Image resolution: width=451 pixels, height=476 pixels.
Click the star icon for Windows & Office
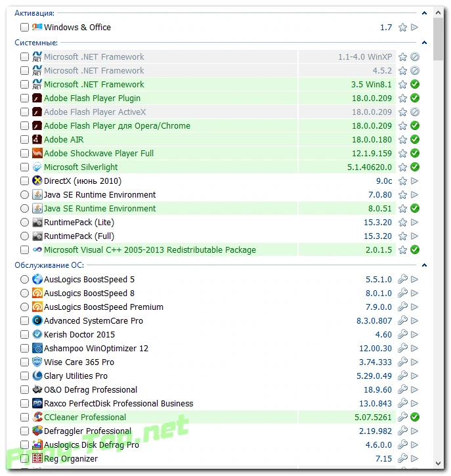click(402, 28)
